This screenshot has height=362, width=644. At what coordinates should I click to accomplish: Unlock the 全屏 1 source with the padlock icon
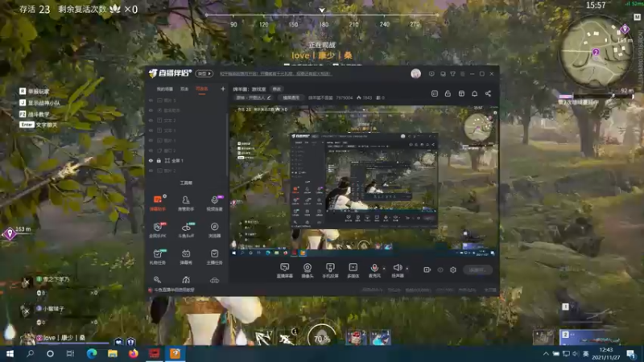coord(159,160)
